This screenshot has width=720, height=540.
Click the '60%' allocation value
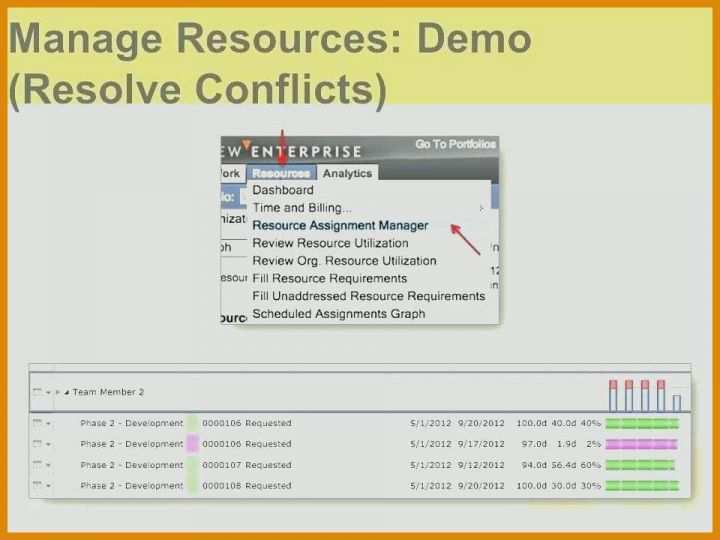tap(591, 465)
